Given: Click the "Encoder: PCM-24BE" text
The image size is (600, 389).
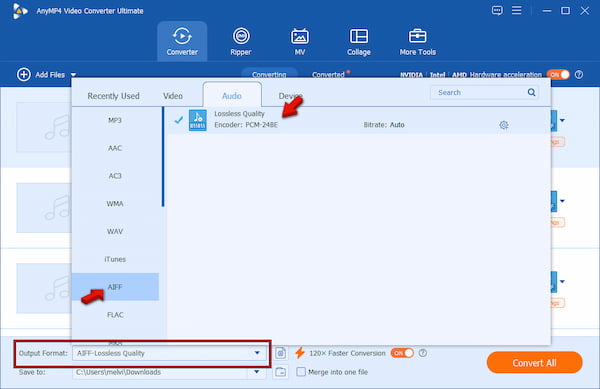Looking at the screenshot, I should (x=246, y=125).
